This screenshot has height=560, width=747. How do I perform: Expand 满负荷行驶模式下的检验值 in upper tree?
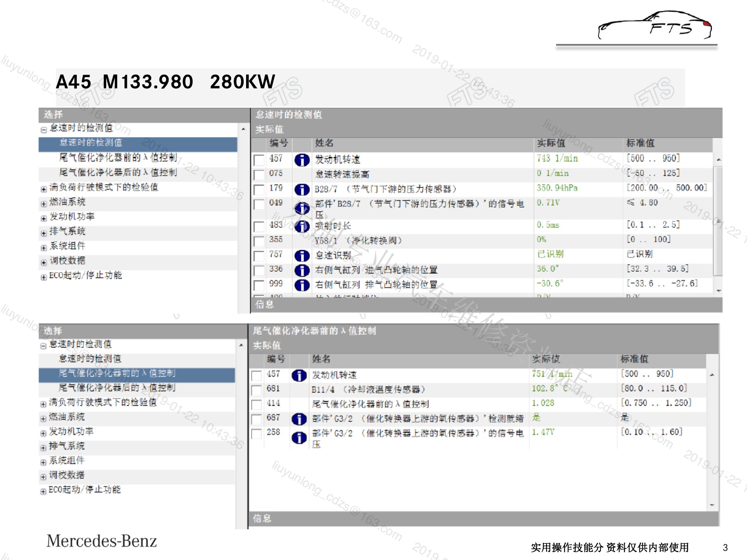tap(44, 189)
